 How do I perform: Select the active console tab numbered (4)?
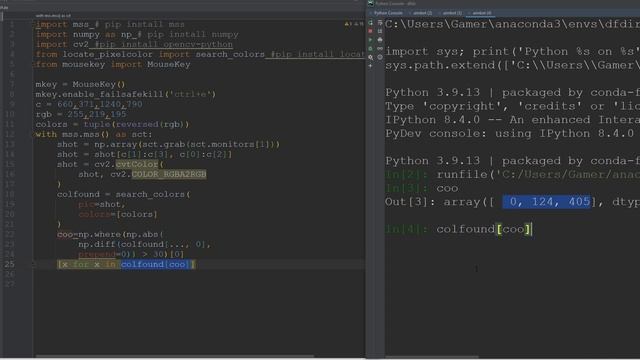coord(482,13)
